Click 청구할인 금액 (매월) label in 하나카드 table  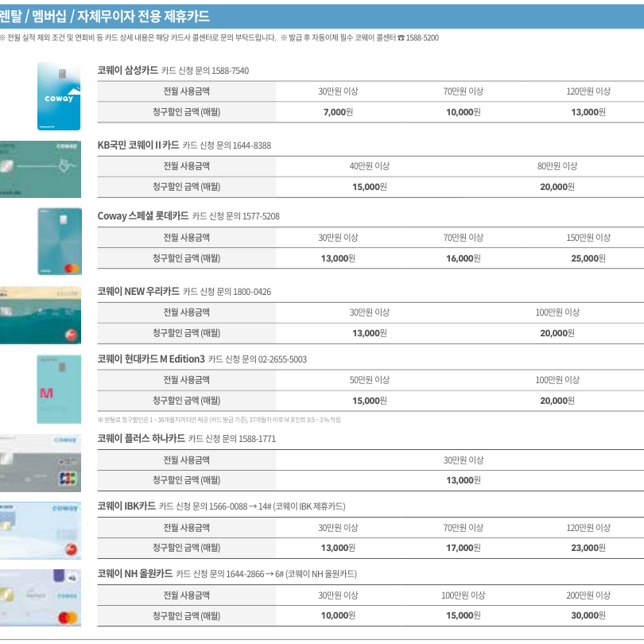[x=187, y=480]
